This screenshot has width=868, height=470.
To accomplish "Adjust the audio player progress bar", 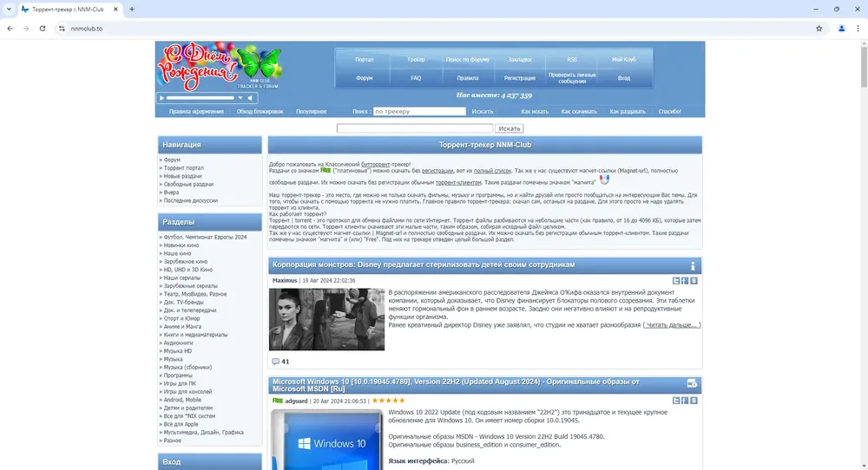I will (x=201, y=98).
